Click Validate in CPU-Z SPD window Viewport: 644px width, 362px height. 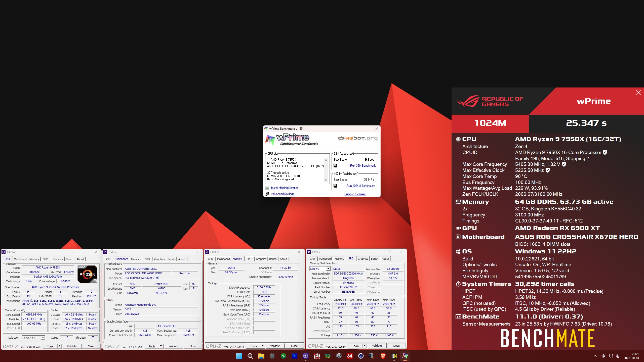(377, 346)
